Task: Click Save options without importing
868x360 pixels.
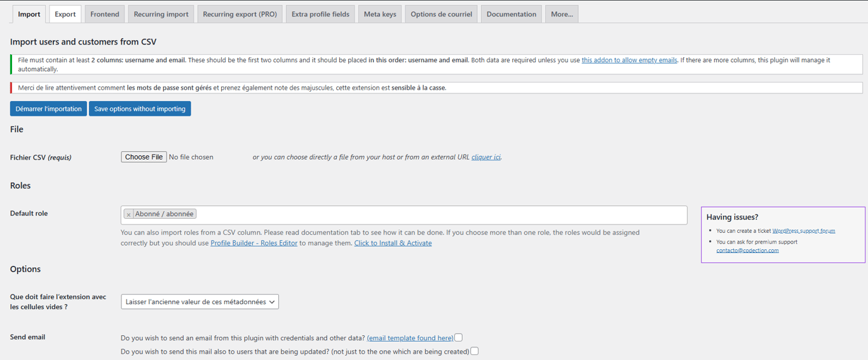Action: [140, 109]
